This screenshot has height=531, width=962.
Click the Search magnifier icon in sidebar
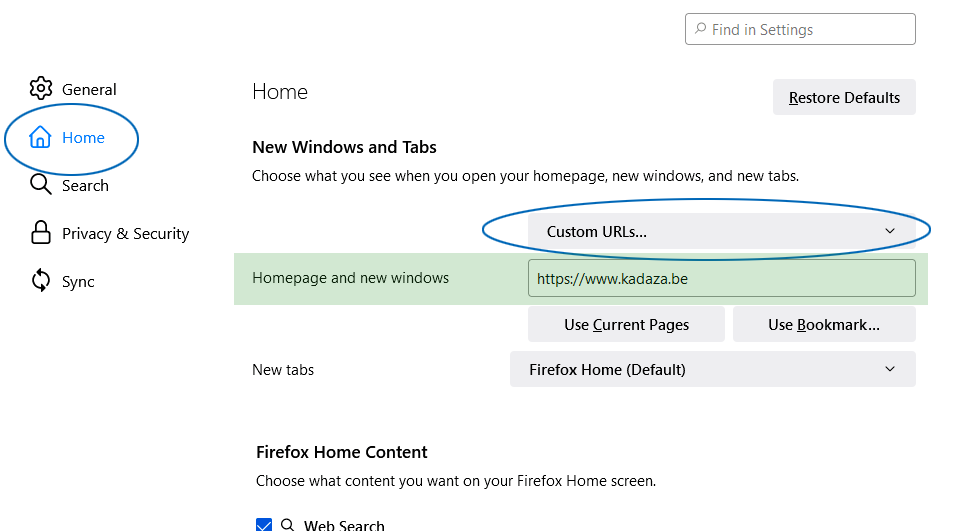pyautogui.click(x=40, y=184)
